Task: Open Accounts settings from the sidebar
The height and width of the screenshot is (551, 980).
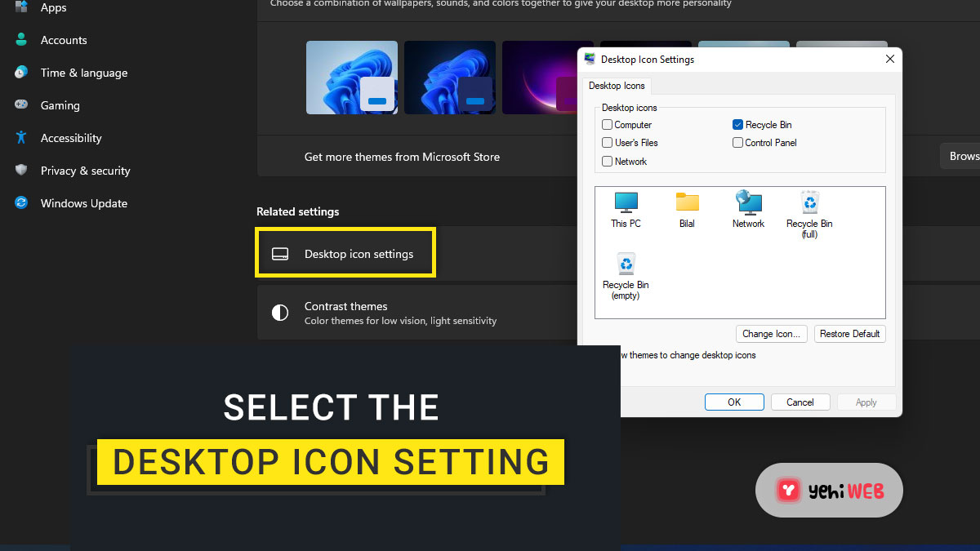Action: pyautogui.click(x=64, y=39)
